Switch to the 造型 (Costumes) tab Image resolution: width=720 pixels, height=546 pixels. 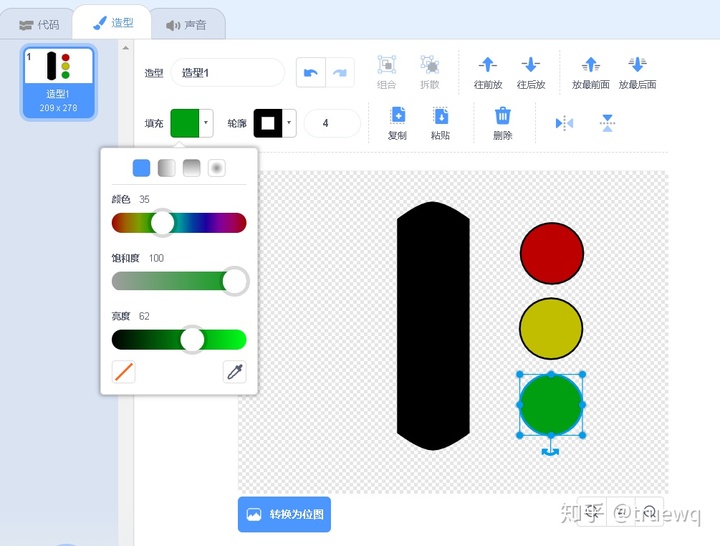(112, 23)
